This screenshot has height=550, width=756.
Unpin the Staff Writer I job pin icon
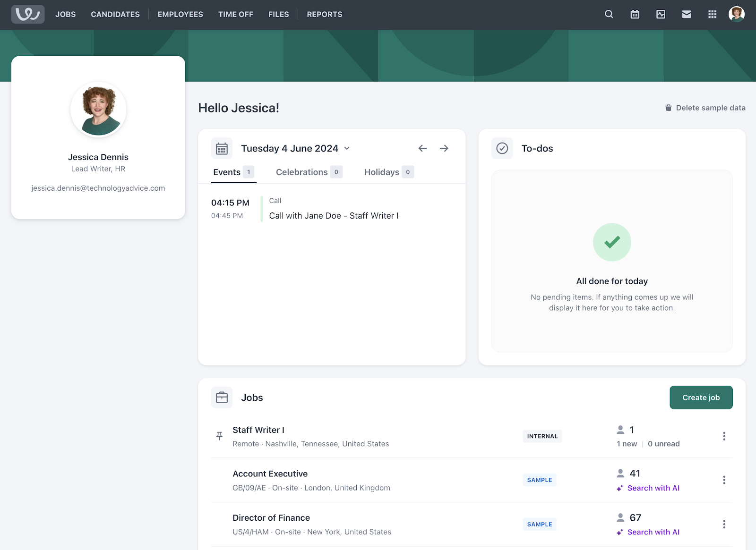click(x=219, y=436)
